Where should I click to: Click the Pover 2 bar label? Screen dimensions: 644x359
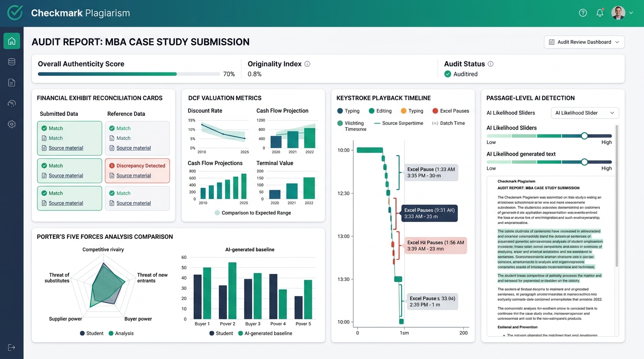pyautogui.click(x=227, y=323)
